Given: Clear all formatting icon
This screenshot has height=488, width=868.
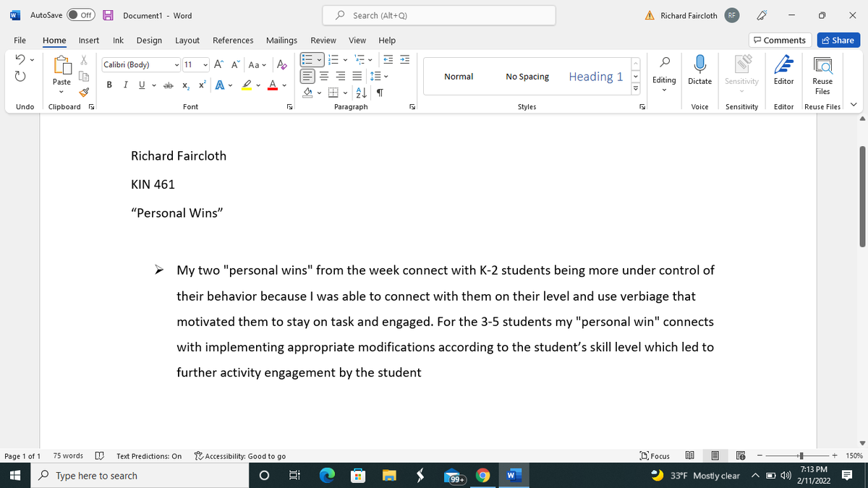Looking at the screenshot, I should pos(281,64).
